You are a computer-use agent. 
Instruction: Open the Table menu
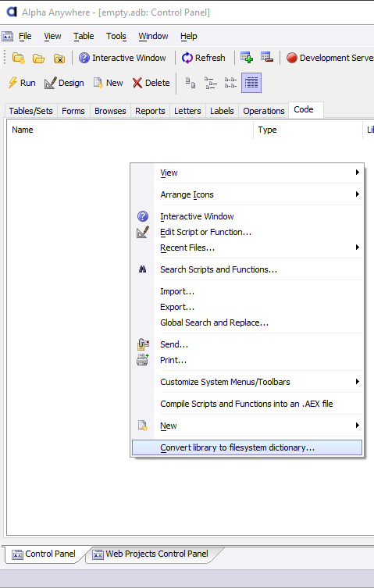tap(84, 36)
